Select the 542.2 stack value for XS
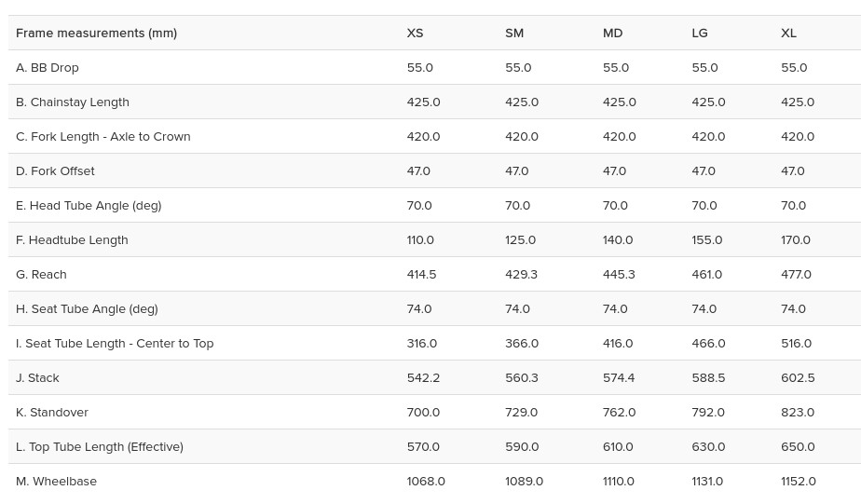 423,377
